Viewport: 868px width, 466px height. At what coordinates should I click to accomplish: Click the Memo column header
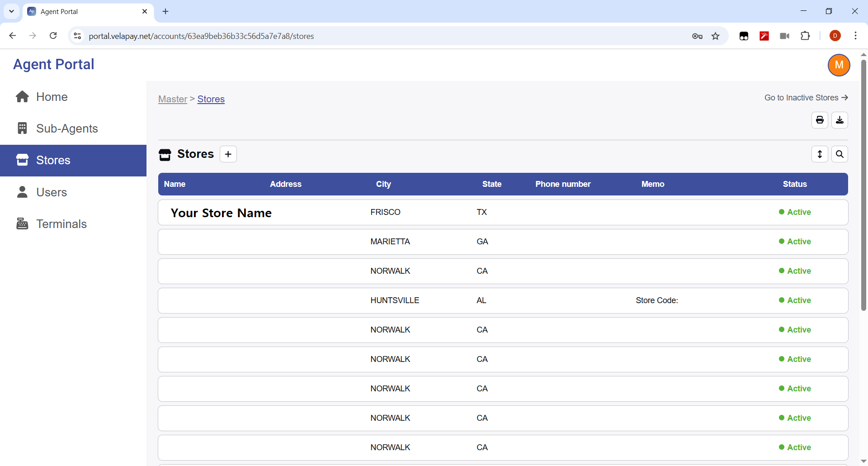pos(653,184)
